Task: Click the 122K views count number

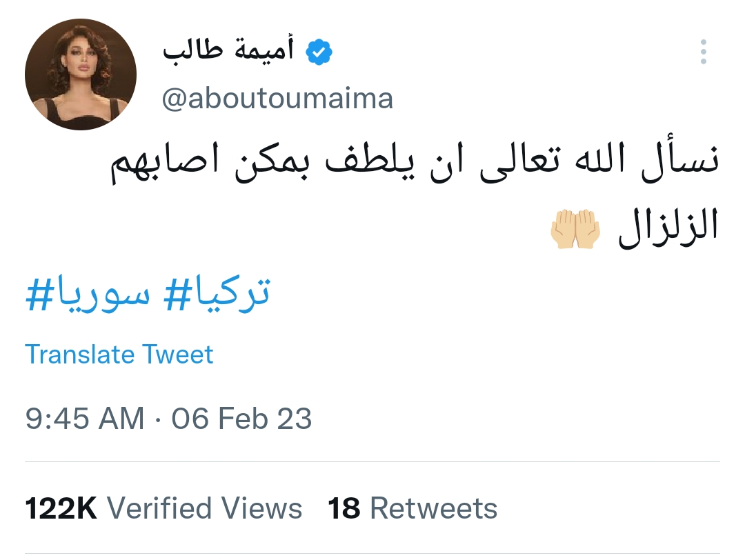Action: pyautogui.click(x=61, y=508)
